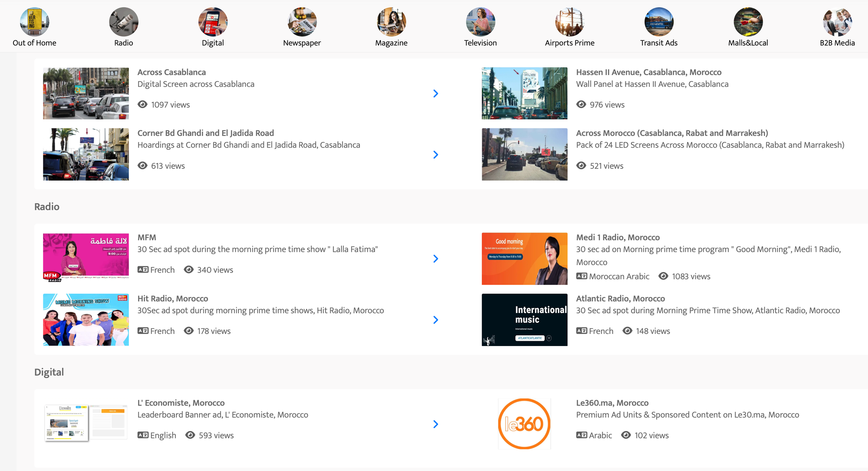868x471 pixels.
Task: Click the Momo Morning Show thumbnail
Action: (86, 320)
